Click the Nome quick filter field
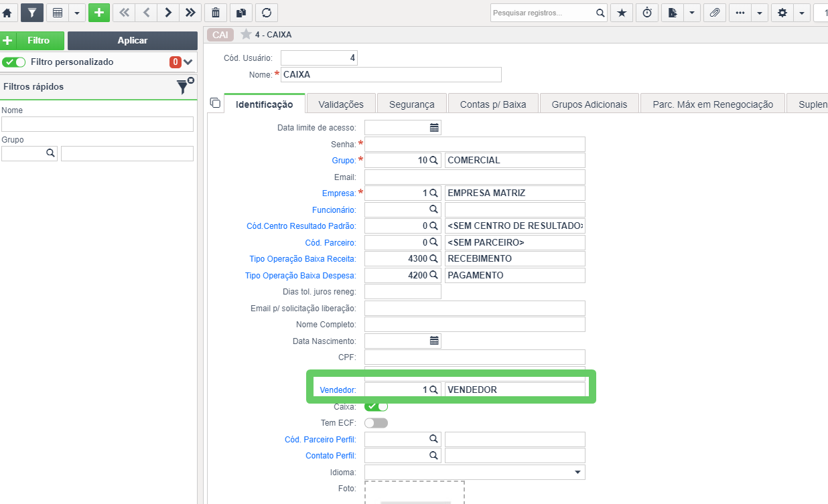 pos(97,124)
